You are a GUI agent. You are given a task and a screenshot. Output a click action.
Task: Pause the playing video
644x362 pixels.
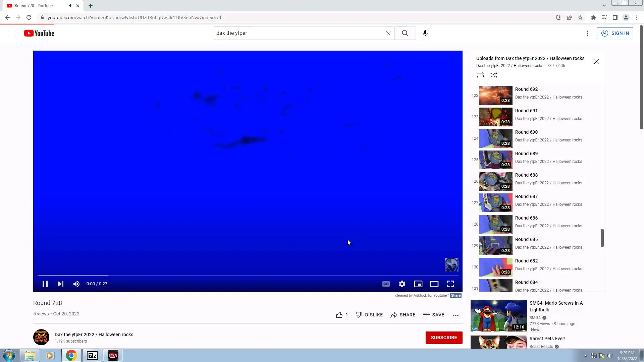point(45,284)
